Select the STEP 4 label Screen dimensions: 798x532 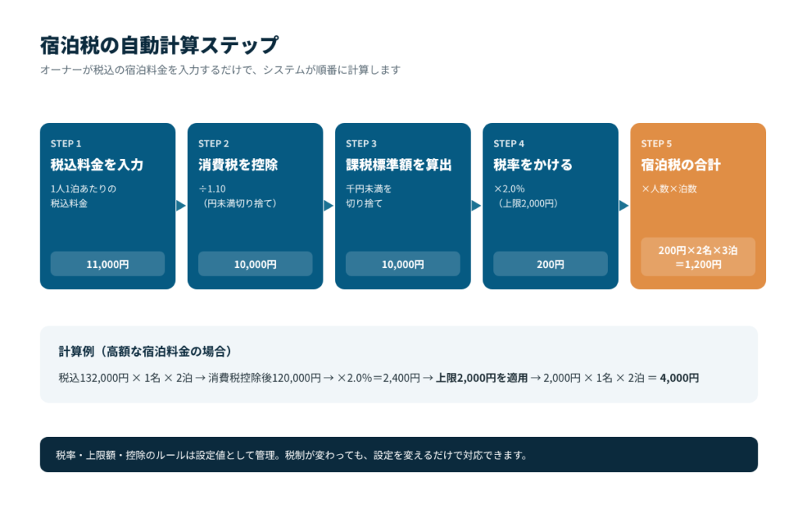(508, 144)
